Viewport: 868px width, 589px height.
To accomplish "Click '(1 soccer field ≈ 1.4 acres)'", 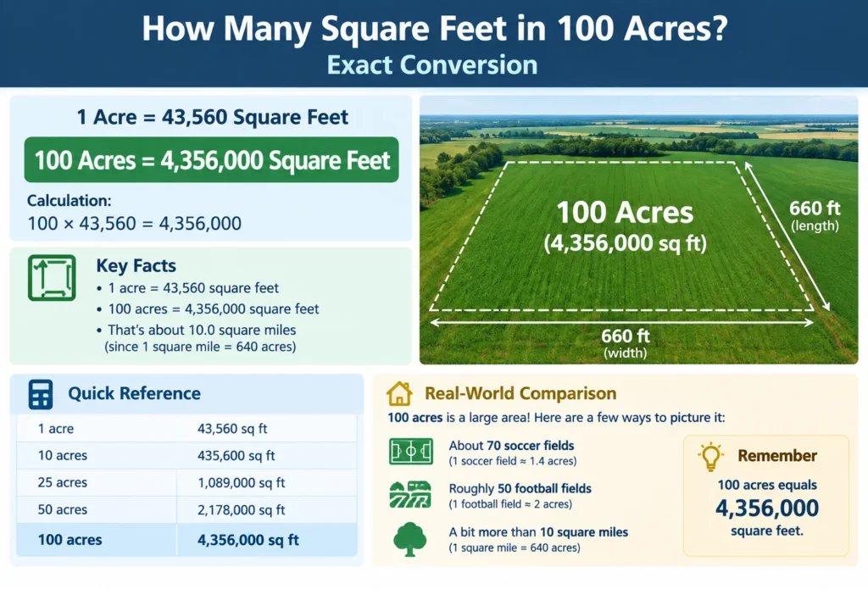I will [513, 461].
